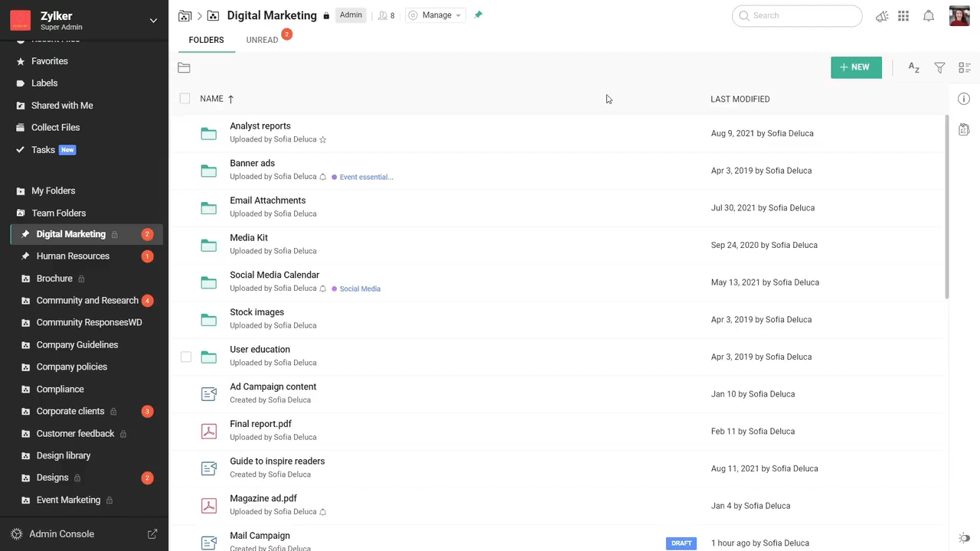Viewport: 980px width, 551px height.
Task: Click into the Search field
Action: (x=800, y=15)
